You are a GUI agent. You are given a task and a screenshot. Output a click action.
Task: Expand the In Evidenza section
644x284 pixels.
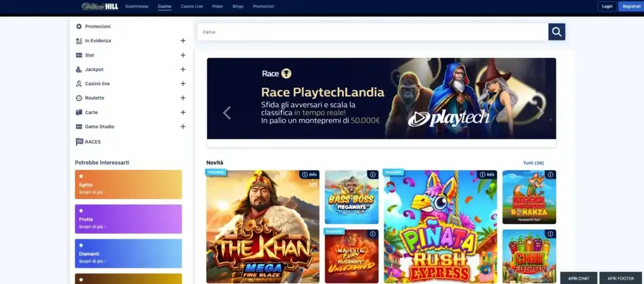click(183, 41)
